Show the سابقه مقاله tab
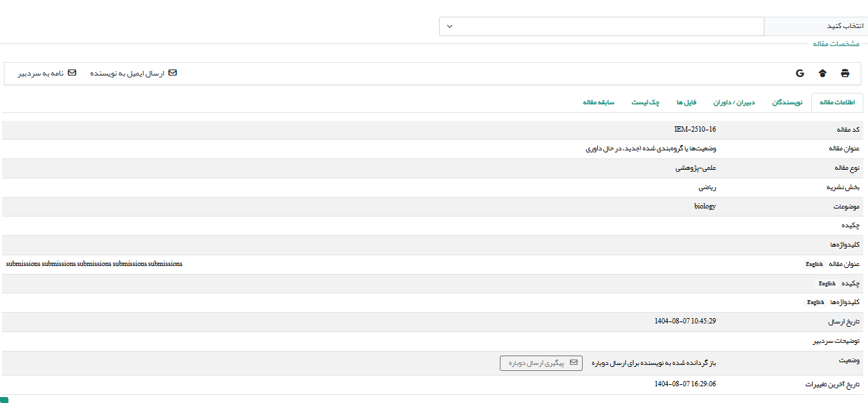868x403 pixels. pyautogui.click(x=598, y=102)
